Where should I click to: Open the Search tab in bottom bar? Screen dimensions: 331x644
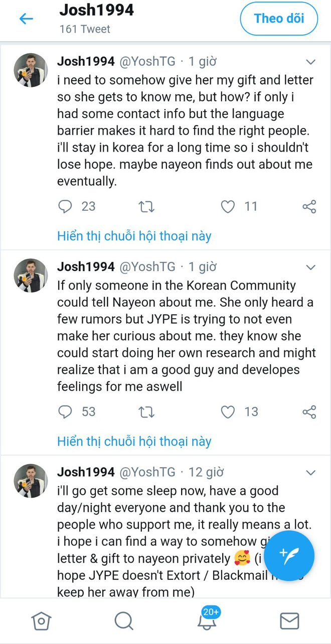pyautogui.click(x=123, y=621)
